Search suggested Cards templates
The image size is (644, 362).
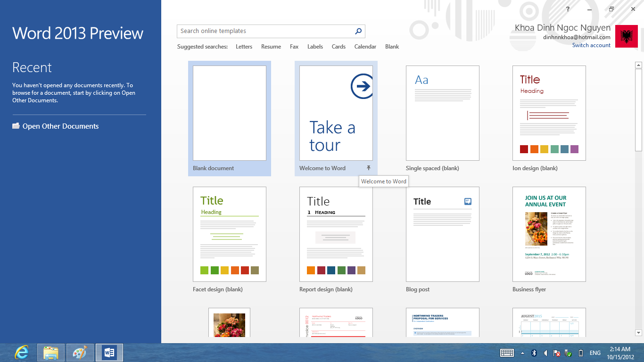click(339, 47)
